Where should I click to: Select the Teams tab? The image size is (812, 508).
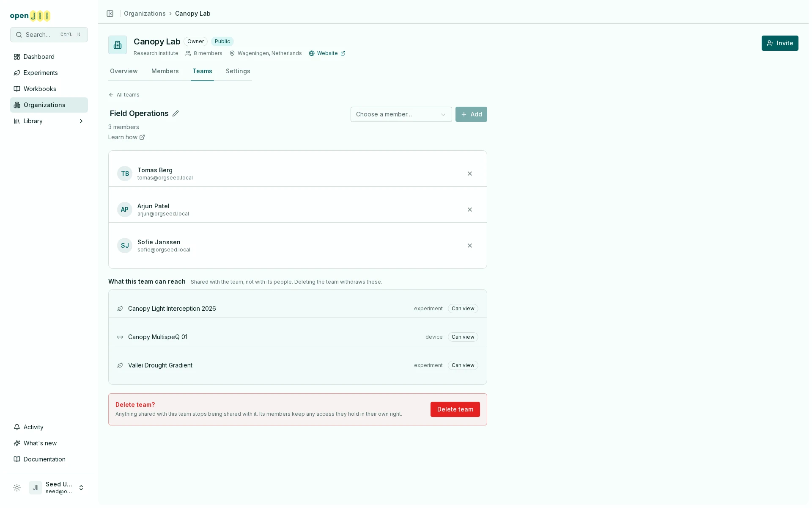coord(202,71)
